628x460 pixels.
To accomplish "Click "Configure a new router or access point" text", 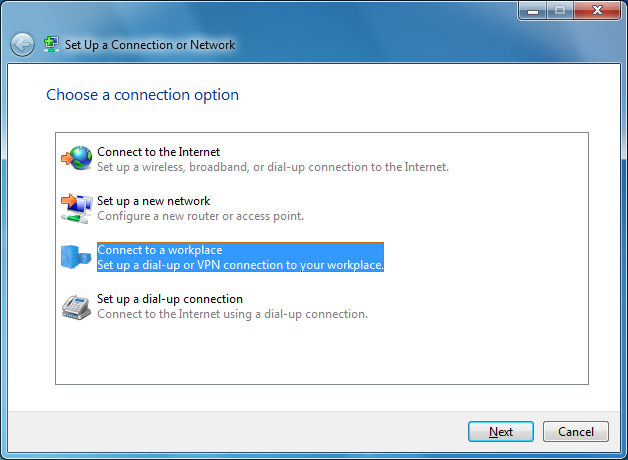I will pos(200,216).
